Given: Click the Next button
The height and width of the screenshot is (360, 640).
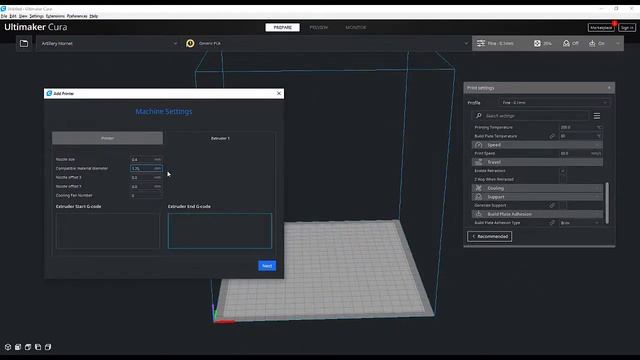Looking at the screenshot, I should (x=267, y=266).
